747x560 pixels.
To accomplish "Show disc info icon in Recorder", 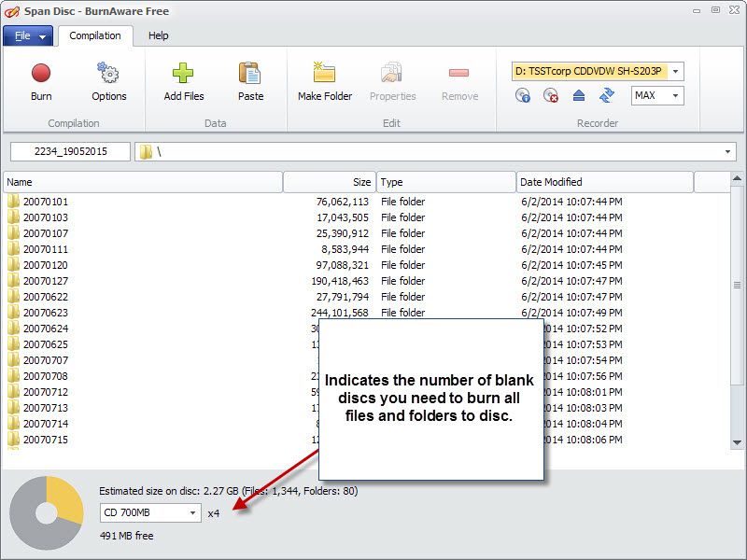I will 523,96.
